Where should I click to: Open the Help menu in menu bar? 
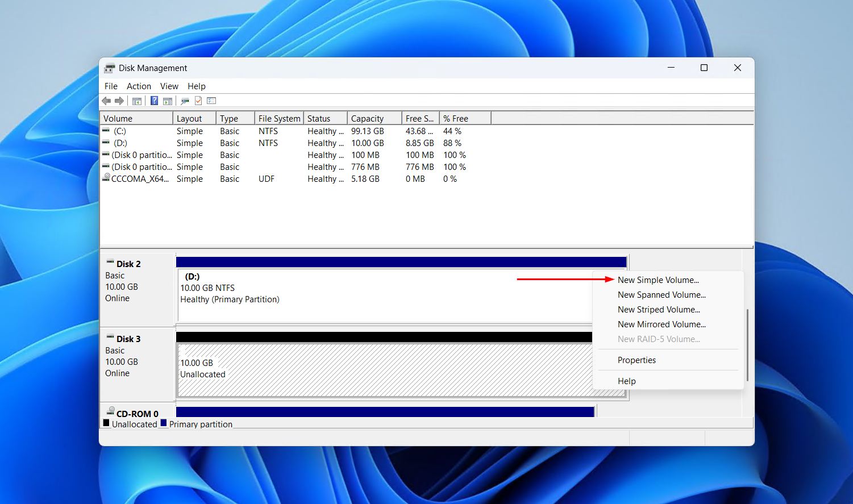pyautogui.click(x=197, y=86)
